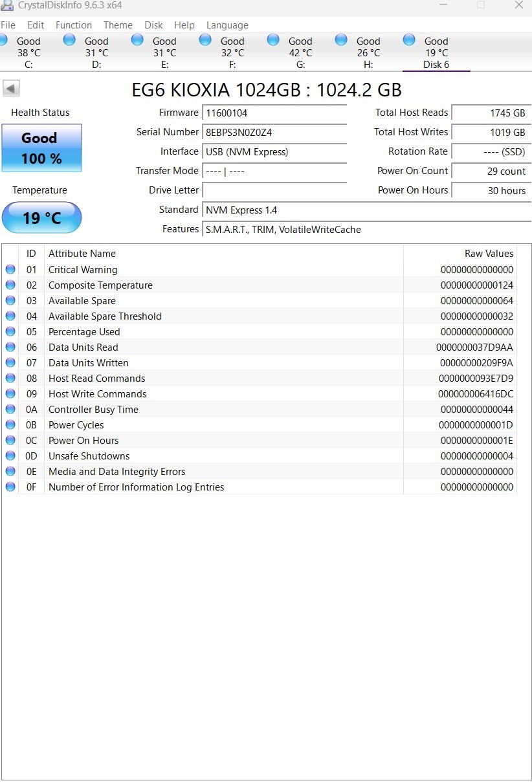Close the CrystalDiskInfo window
This screenshot has height=783, width=532.
pyautogui.click(x=518, y=5)
